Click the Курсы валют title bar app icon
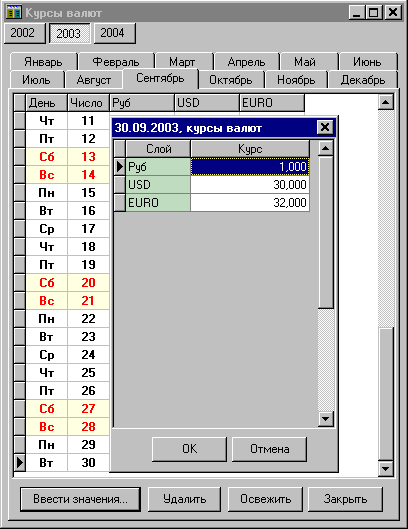408x529 pixels. click(x=14, y=12)
